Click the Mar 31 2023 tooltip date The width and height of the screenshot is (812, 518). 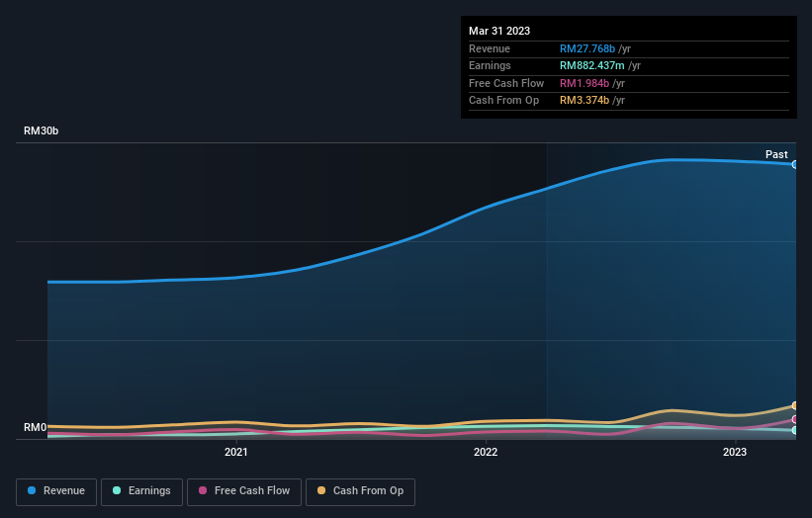pos(499,31)
